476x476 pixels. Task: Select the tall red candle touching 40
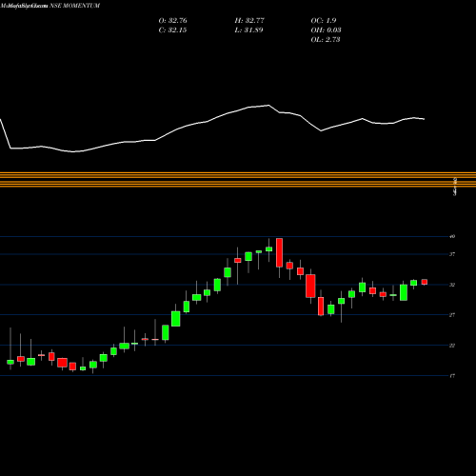[279, 252]
